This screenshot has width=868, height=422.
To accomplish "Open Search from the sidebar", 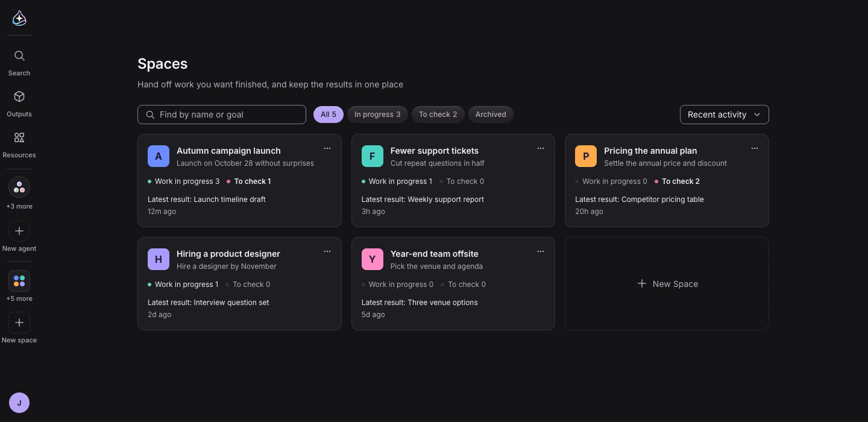I will (19, 63).
